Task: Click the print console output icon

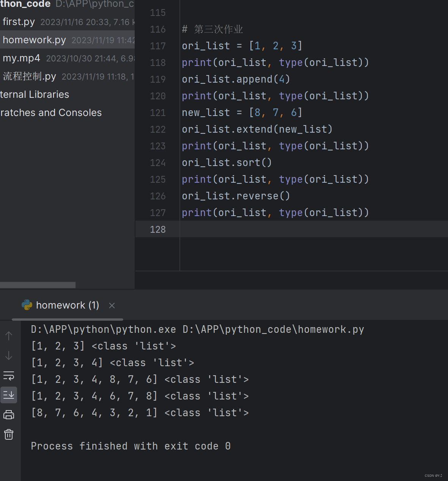Action: [x=9, y=414]
